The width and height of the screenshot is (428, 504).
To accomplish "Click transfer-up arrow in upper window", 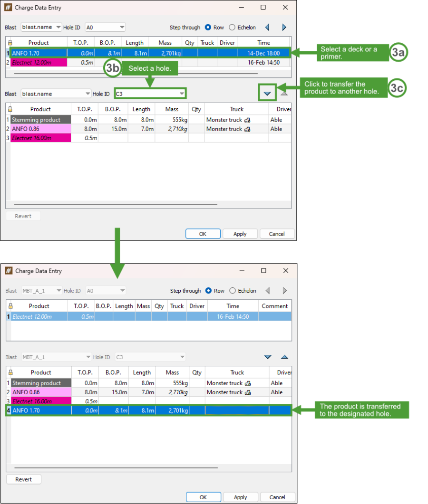I will [x=284, y=93].
